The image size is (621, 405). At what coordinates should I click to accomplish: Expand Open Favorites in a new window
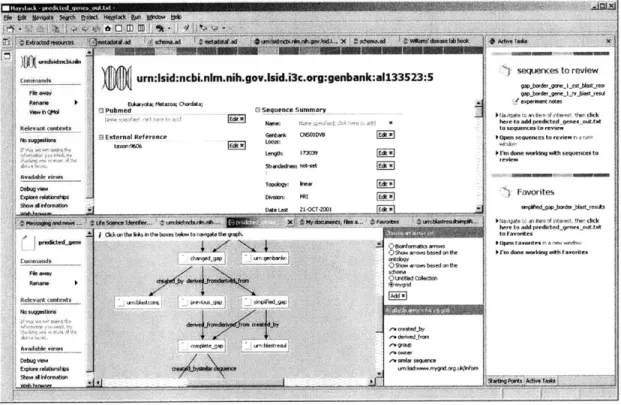coord(497,243)
